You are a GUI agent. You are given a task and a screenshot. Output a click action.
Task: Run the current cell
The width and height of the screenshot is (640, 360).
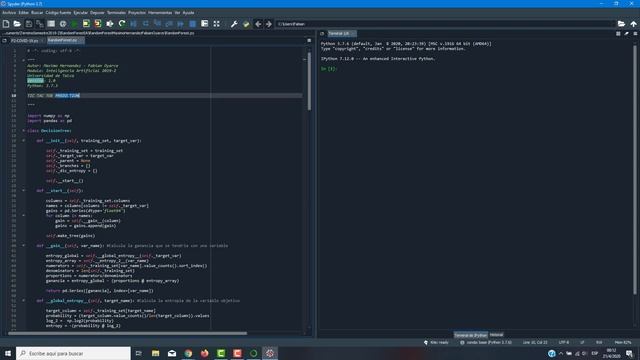[x=86, y=24]
